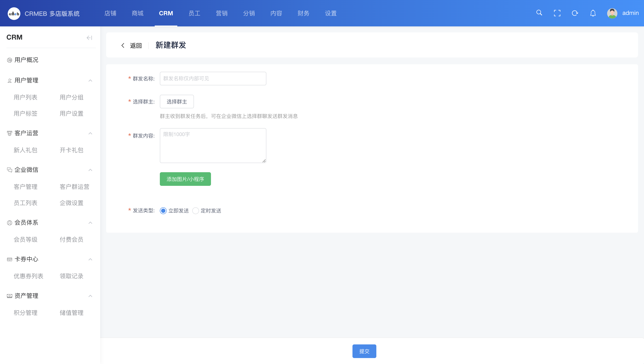Open 开卡礼包 sidebar link
The height and width of the screenshot is (364, 644).
pos(72,150)
